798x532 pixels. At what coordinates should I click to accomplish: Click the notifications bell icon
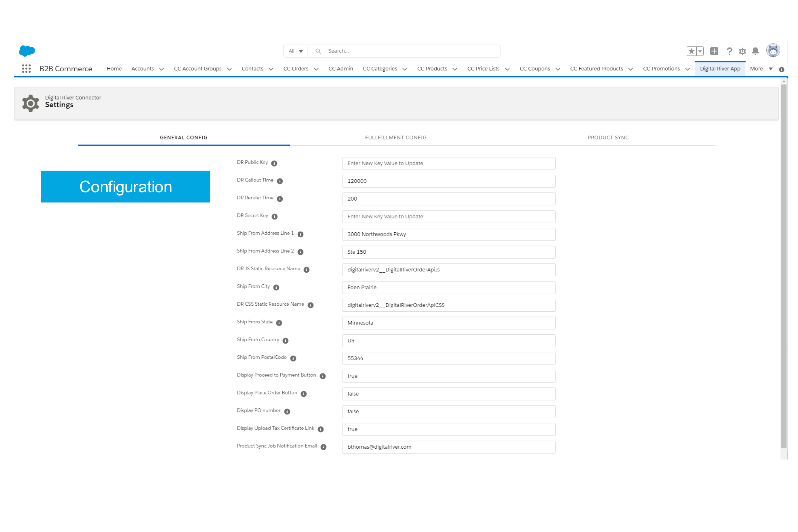tap(756, 51)
